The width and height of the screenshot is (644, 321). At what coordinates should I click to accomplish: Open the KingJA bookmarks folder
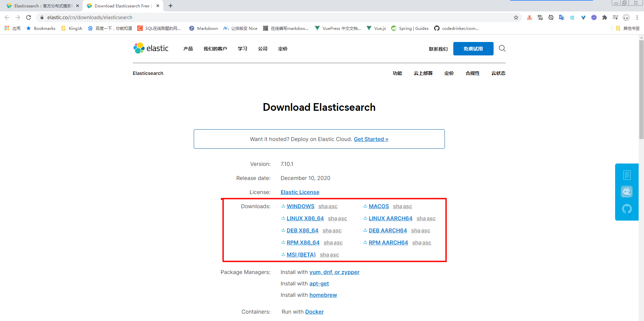(x=72, y=29)
